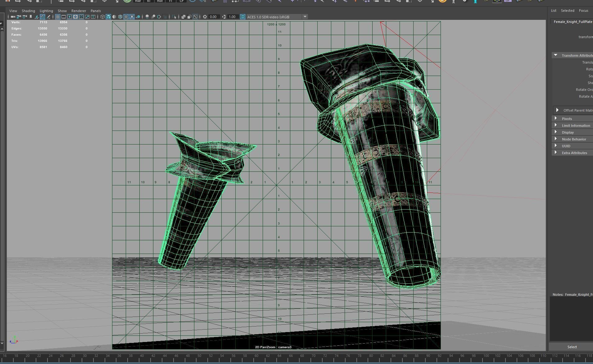Switch to Wireframe display icon
593x364 pixels.
(102, 17)
